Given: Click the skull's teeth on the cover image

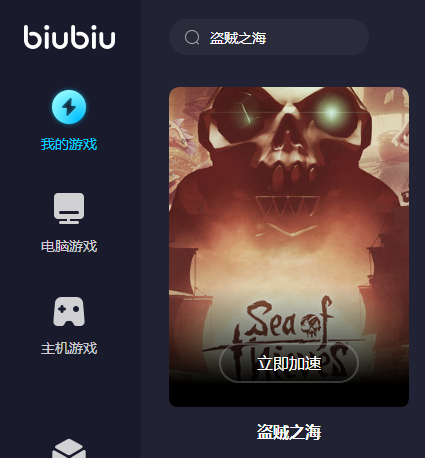Looking at the screenshot, I should click(x=294, y=174).
